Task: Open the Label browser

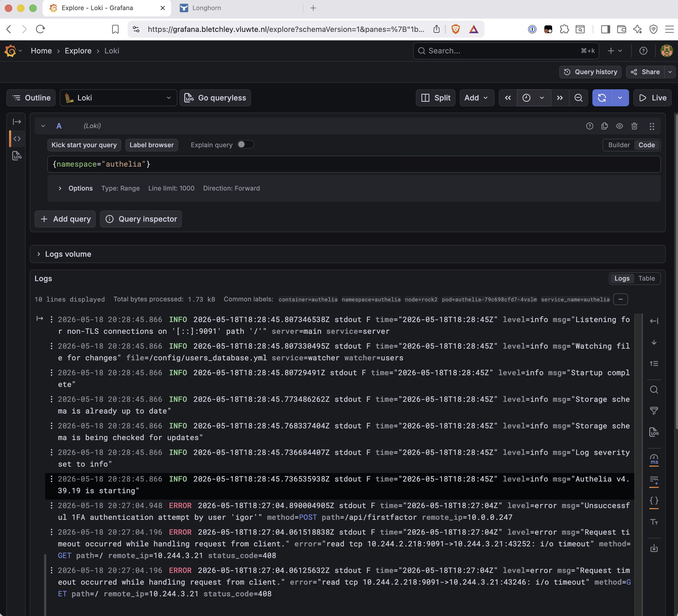Action: (x=152, y=145)
